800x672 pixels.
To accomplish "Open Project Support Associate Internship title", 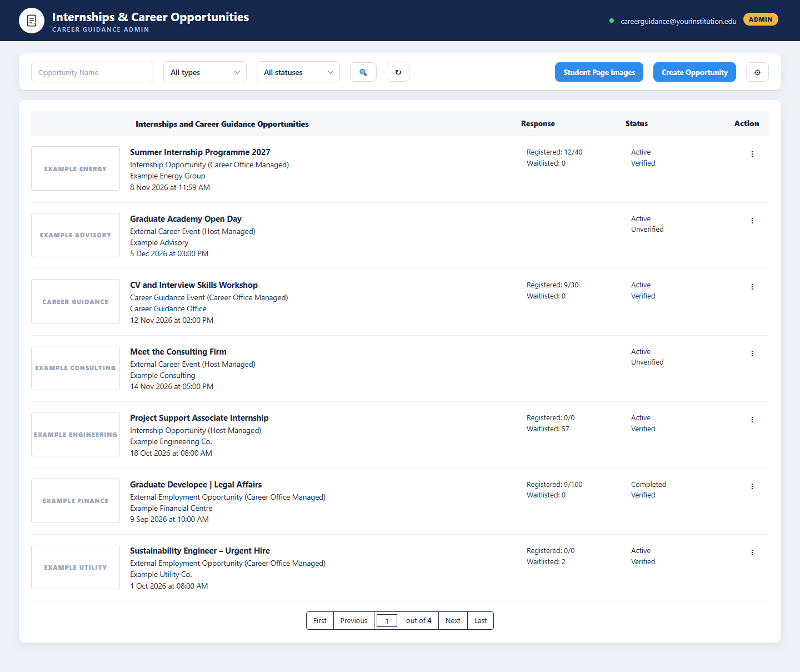I will point(199,418).
